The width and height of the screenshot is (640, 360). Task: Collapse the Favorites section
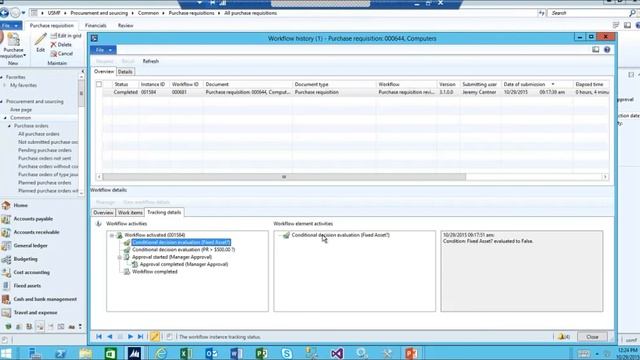point(2,77)
